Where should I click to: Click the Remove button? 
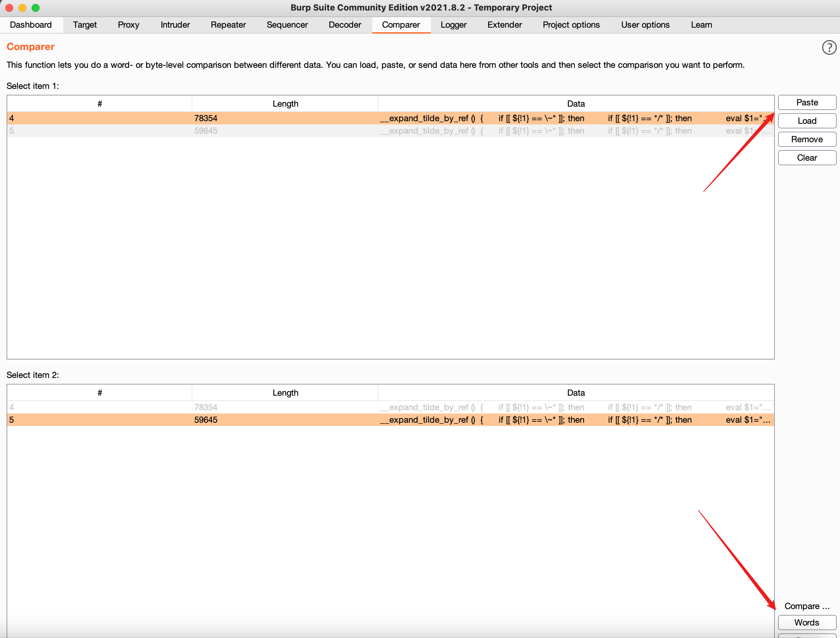(x=807, y=139)
